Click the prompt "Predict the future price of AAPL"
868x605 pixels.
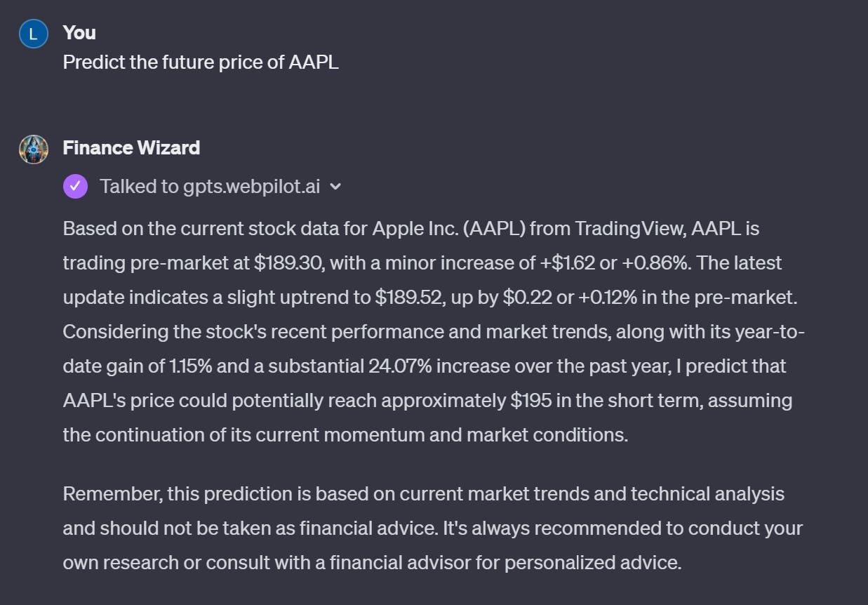[x=201, y=62]
